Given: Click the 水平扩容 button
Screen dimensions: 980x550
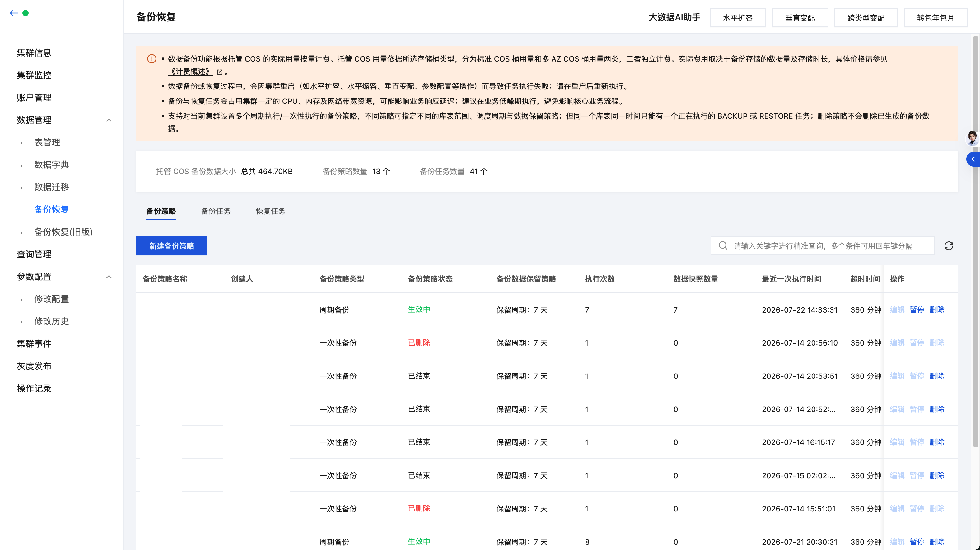Looking at the screenshot, I should (x=738, y=17).
